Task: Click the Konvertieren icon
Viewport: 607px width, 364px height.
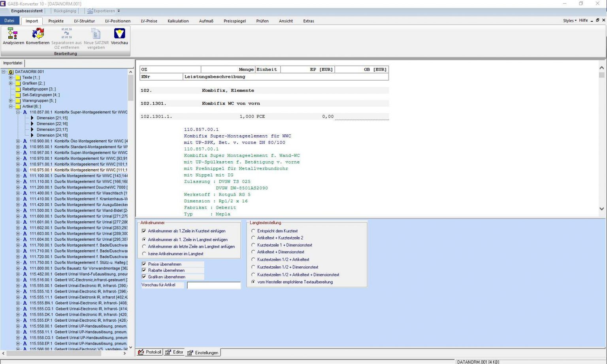Action: [38, 34]
